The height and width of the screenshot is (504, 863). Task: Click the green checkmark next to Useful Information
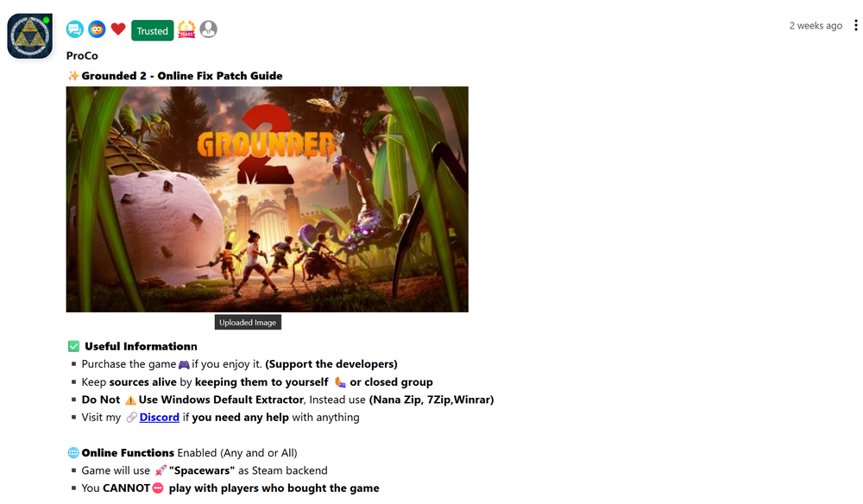coord(73,346)
